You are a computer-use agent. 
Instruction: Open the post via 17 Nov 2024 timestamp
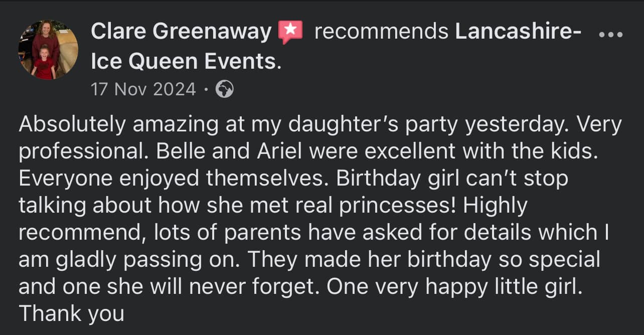coord(143,89)
